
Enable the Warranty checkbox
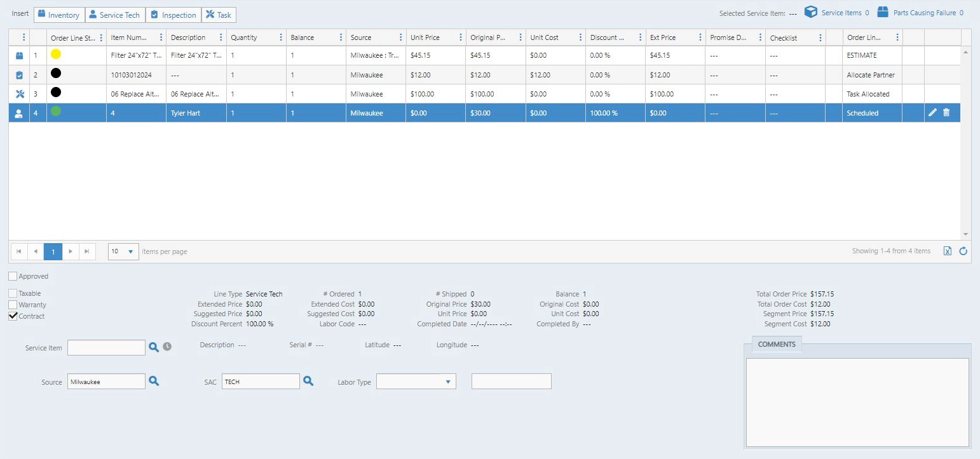tap(13, 305)
